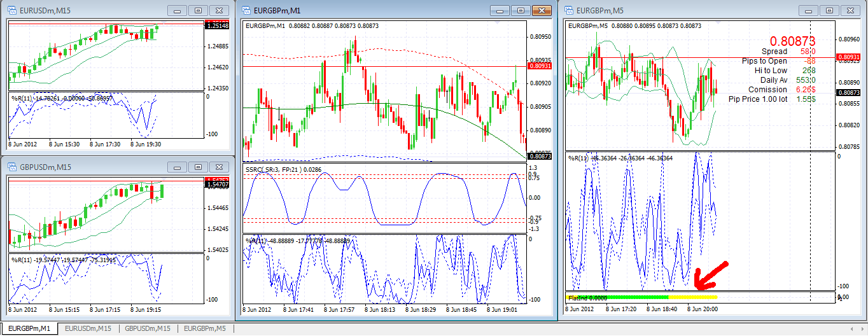Click the red 0.80931 price label on M1 chart
This screenshot has height=336, width=868.
pyautogui.click(x=540, y=66)
